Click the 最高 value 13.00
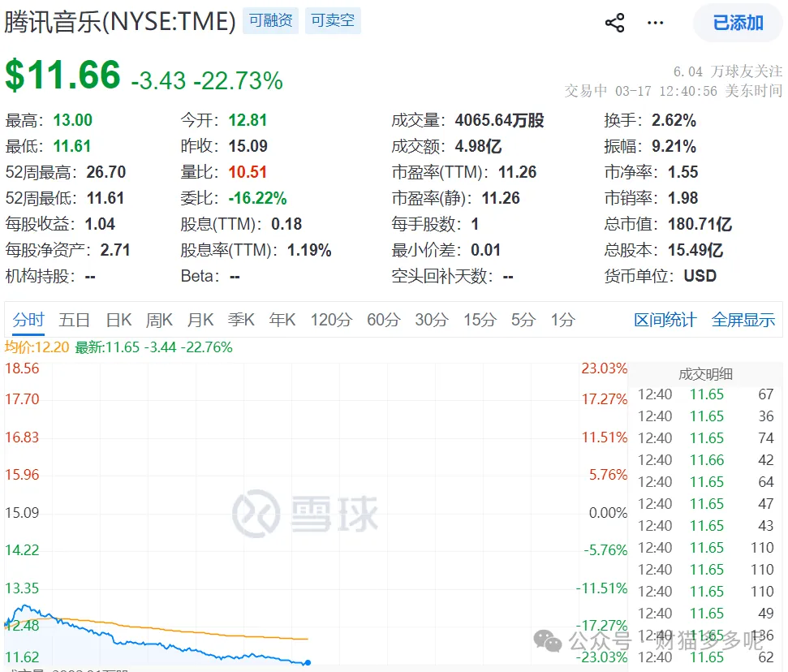 coord(73,120)
